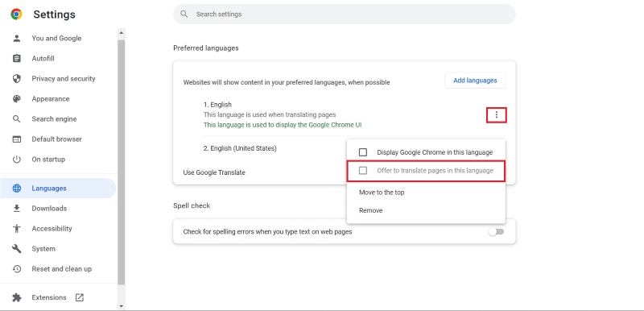The width and height of the screenshot is (644, 311).
Task: Click the 1. English language entry
Action: (x=217, y=105)
